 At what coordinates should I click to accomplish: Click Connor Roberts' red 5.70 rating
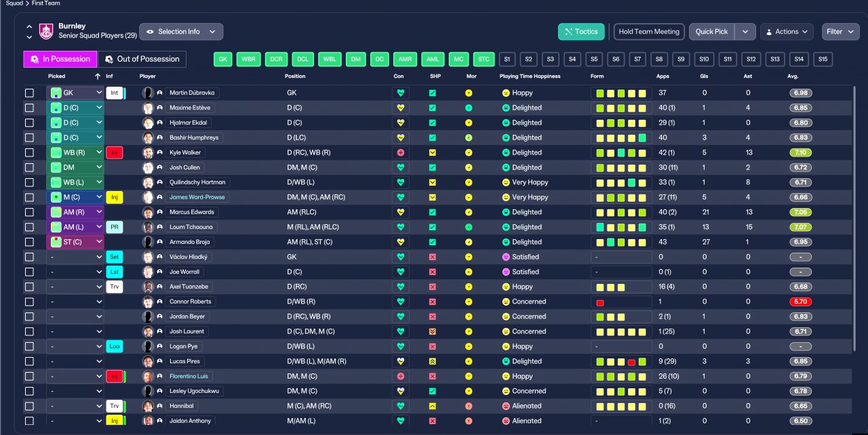coord(801,302)
